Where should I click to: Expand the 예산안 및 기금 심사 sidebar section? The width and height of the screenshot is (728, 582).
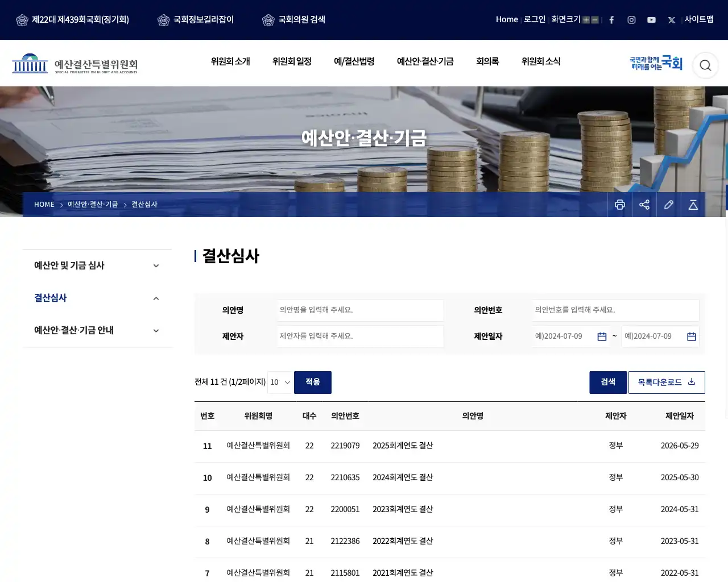(x=97, y=265)
